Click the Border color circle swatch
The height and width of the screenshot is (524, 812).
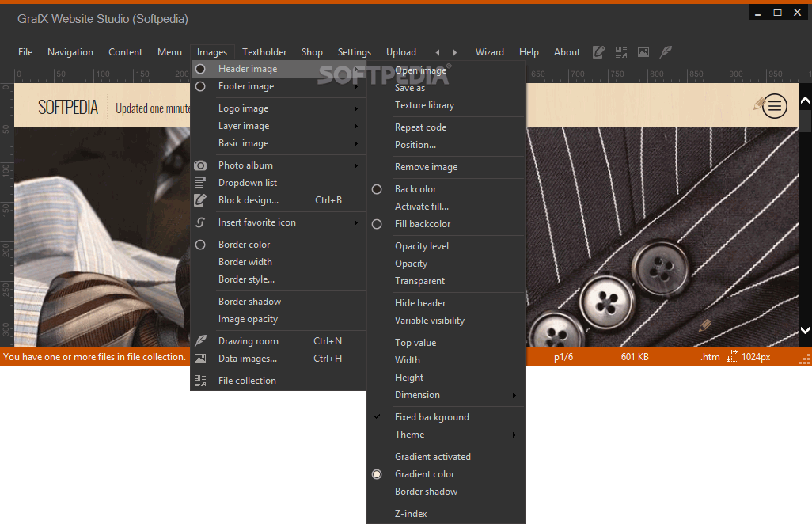(x=200, y=245)
